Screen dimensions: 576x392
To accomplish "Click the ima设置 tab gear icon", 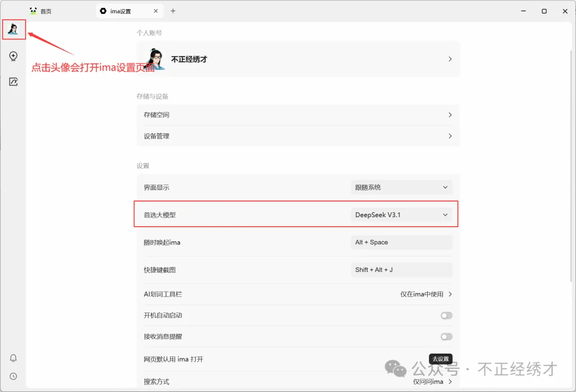I will (103, 11).
